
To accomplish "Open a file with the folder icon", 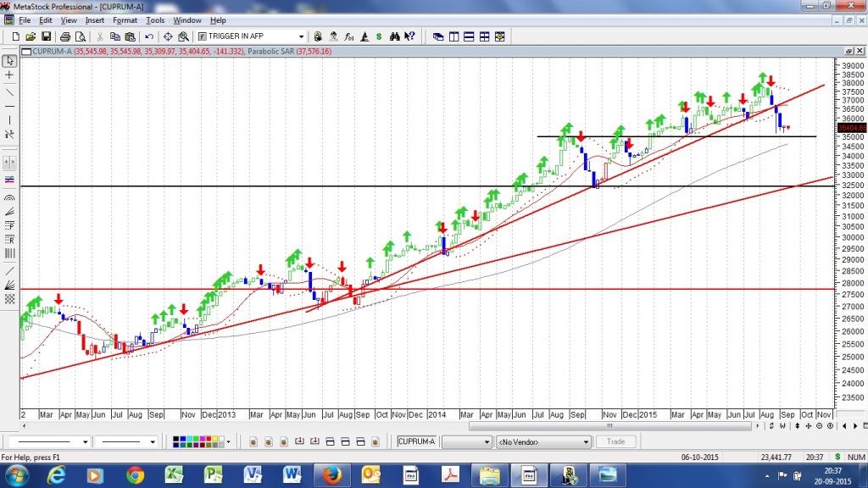I will [31, 36].
